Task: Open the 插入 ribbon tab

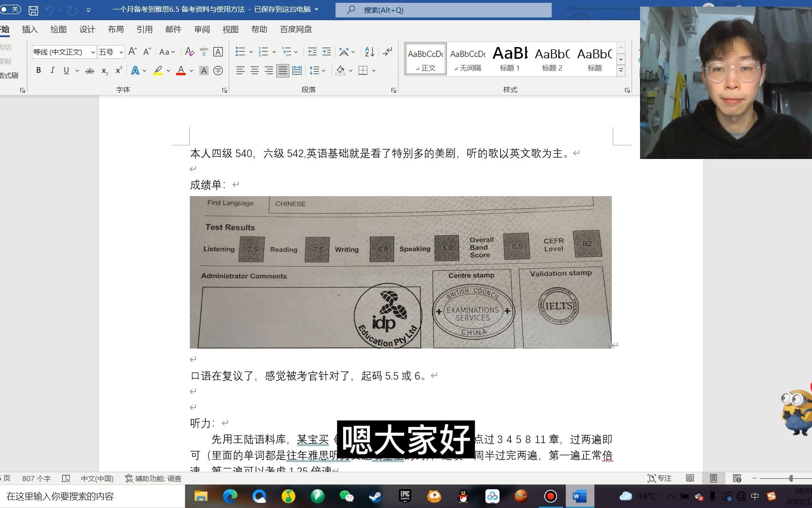Action: (x=30, y=29)
